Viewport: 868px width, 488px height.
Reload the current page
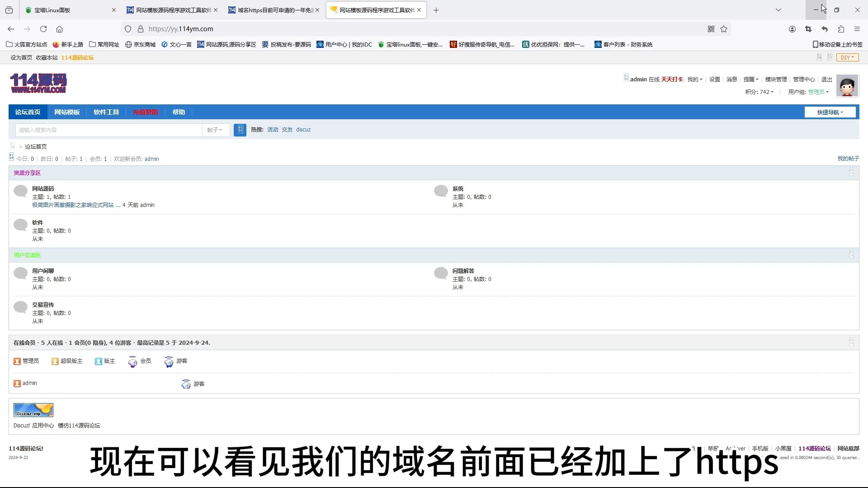43,29
